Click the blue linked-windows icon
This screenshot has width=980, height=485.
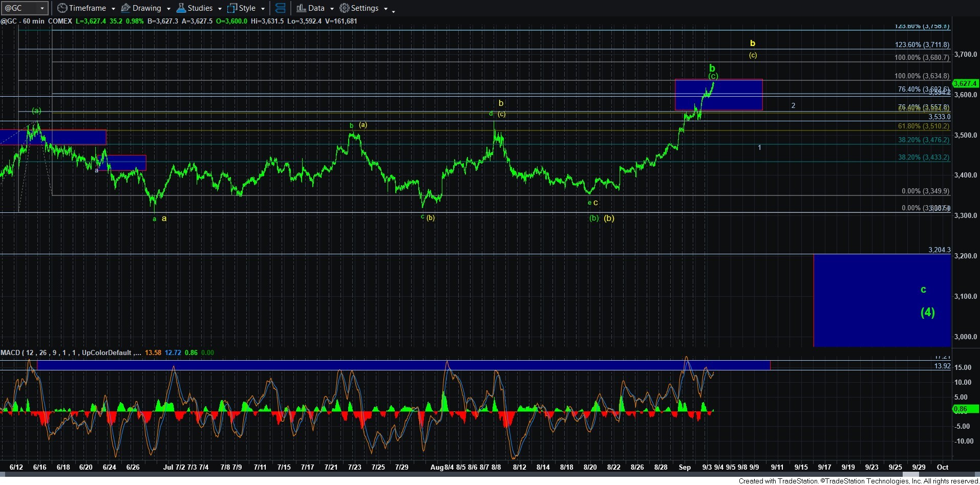pos(280,8)
